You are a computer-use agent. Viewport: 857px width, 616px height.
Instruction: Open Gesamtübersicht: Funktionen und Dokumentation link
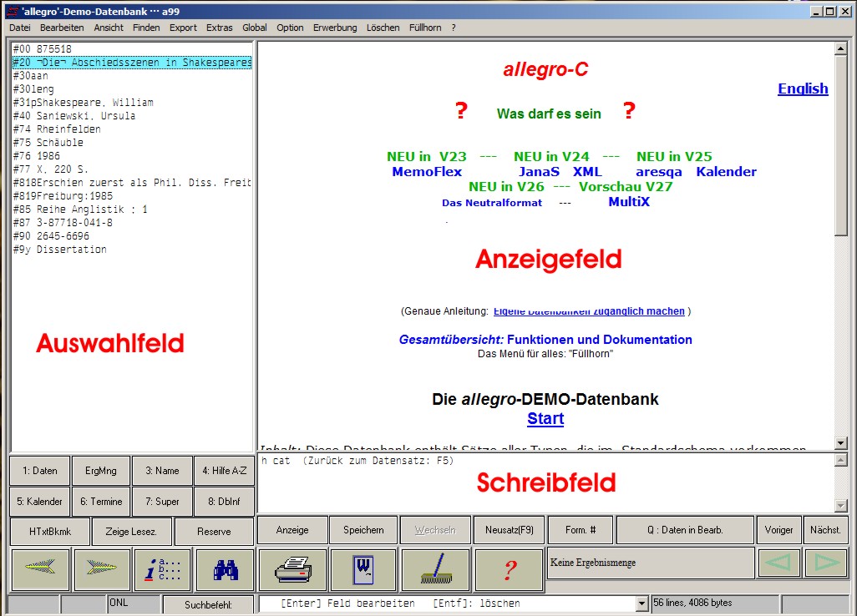545,340
